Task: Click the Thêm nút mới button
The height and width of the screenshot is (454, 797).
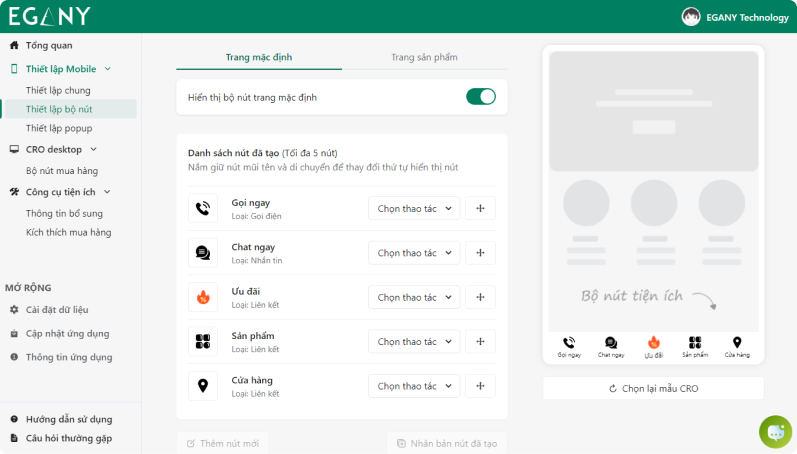Action: [222, 443]
